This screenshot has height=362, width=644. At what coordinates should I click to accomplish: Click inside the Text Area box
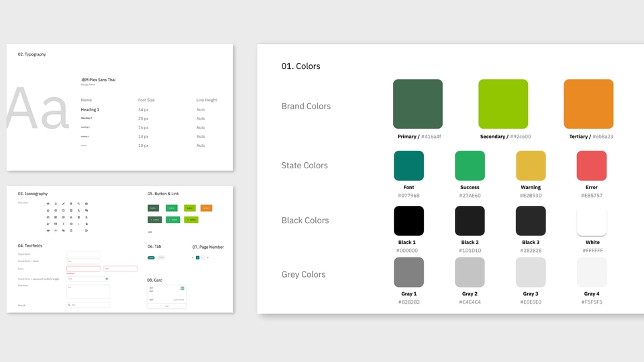pyautogui.click(x=88, y=292)
